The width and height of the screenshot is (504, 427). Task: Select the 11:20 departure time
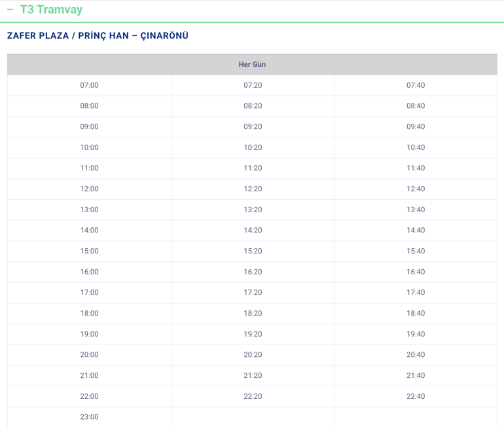pyautogui.click(x=253, y=168)
